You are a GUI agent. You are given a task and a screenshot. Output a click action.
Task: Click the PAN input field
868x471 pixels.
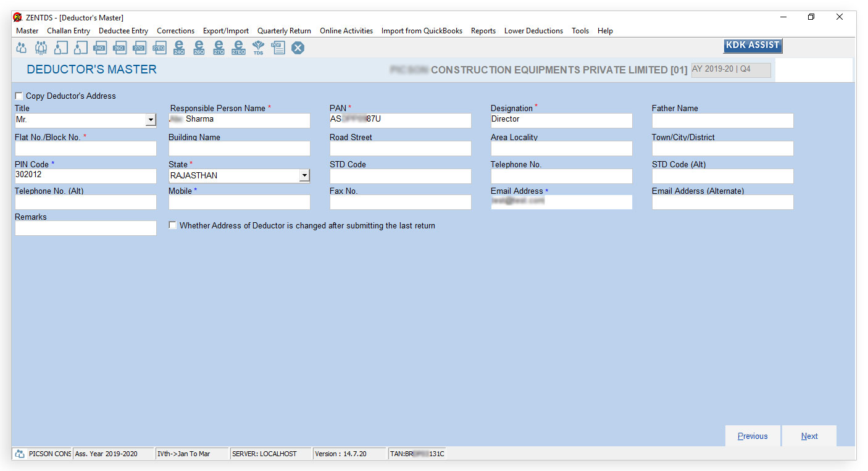coord(400,120)
